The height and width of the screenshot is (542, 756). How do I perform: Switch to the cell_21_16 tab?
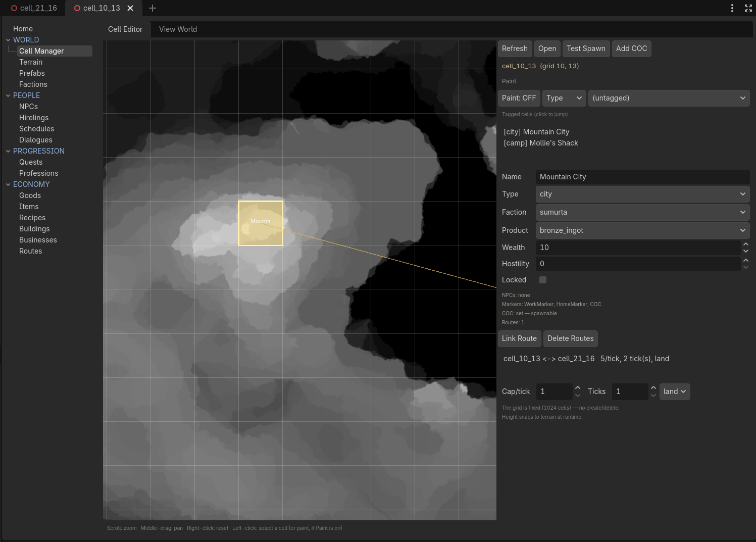pos(34,8)
